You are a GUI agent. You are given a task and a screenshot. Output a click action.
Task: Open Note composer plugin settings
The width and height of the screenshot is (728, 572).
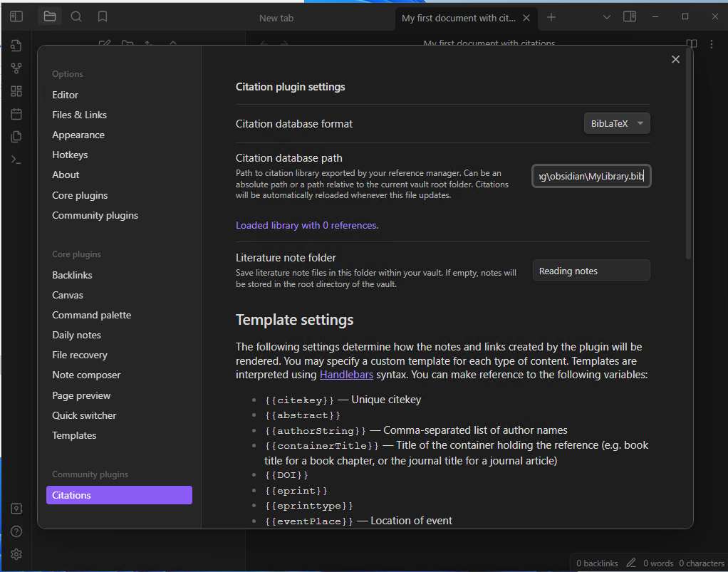pos(86,375)
